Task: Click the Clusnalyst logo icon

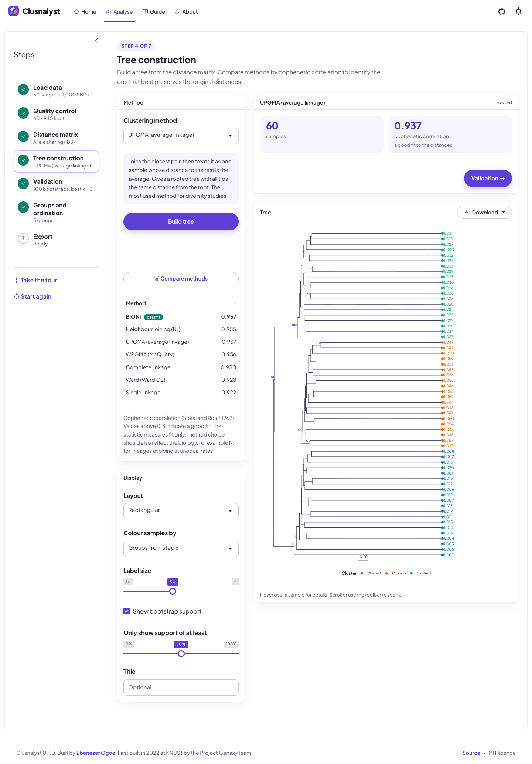Action: (x=14, y=11)
